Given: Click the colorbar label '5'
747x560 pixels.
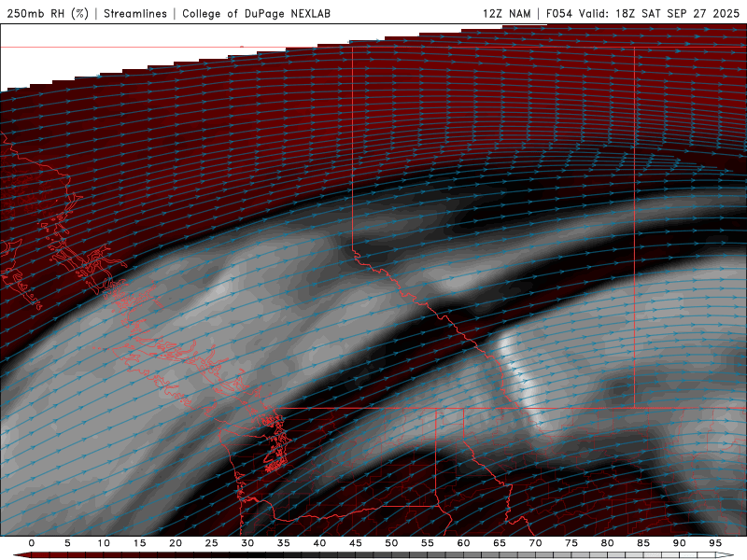Looking at the screenshot, I should coord(67,543).
